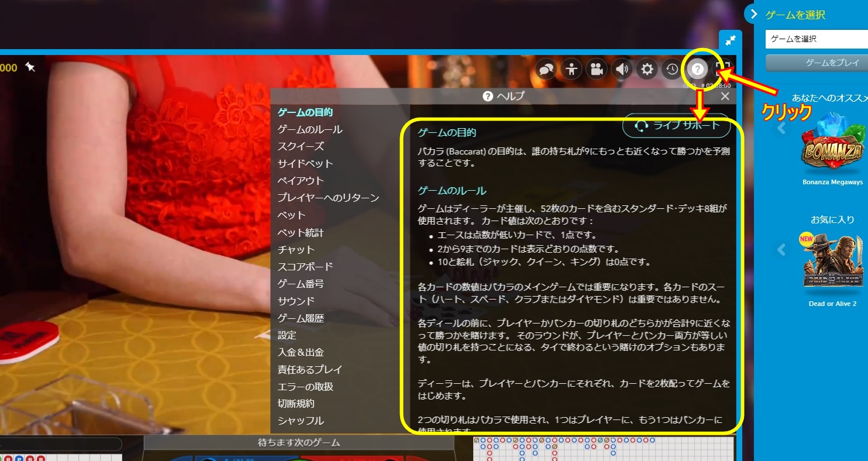This screenshot has height=461, width=868.
Task: Click the ゲームのルール heading in help content
Action: pyautogui.click(x=452, y=191)
